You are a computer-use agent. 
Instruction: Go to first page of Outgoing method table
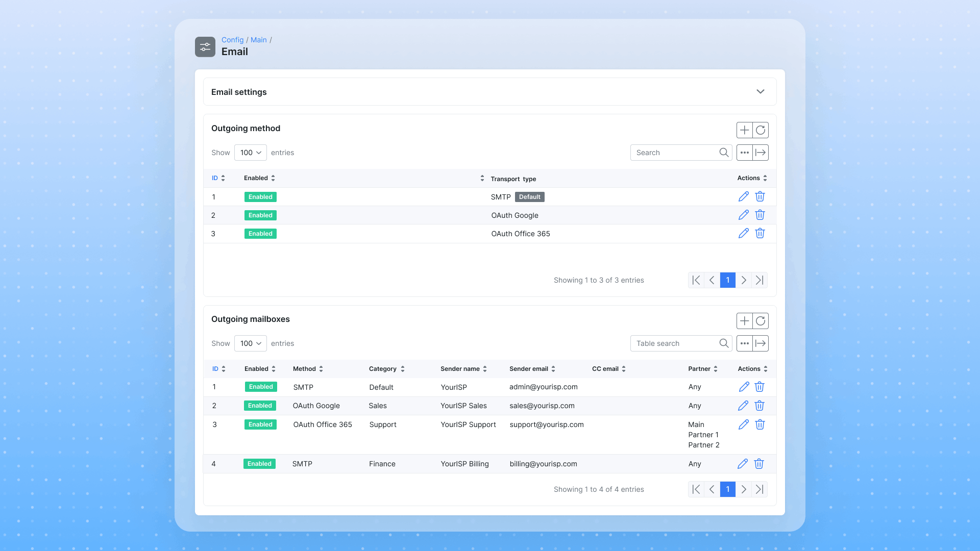coord(696,280)
